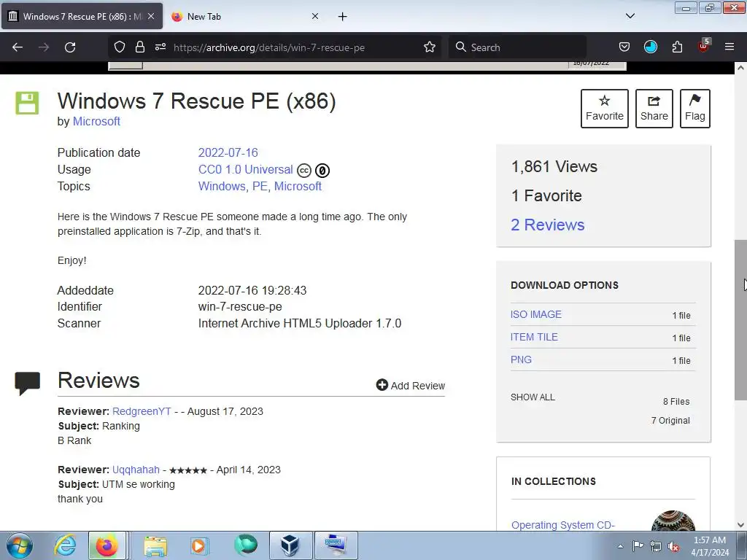The width and height of the screenshot is (747, 560).
Task: Click the public domain zero icon
Action: (x=322, y=171)
